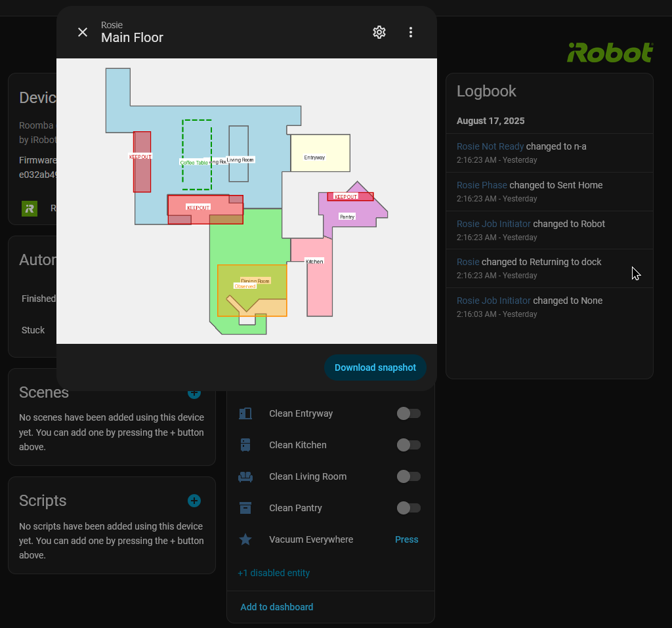Click the Download snapshot button
Screen dimensions: 672x628
click(375, 367)
